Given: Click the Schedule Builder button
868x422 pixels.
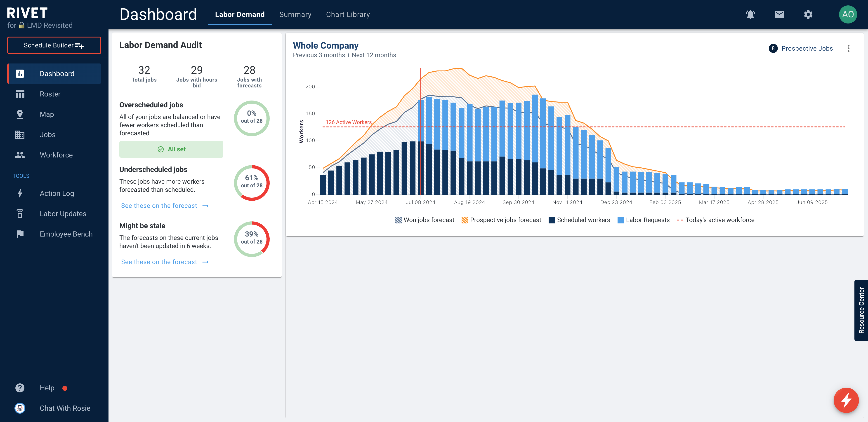Looking at the screenshot, I should [x=54, y=45].
